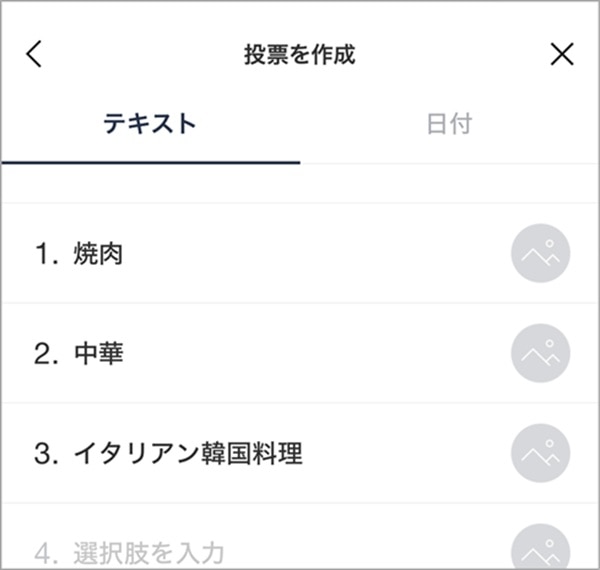
Task: Add an image to the イタリアン韓国料理 option
Action: pyautogui.click(x=540, y=454)
